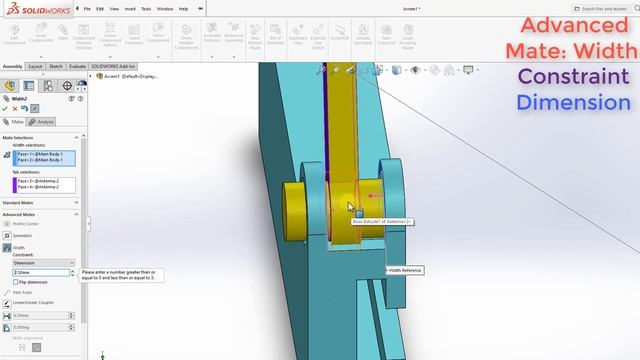Open the Constraint dropdown showing Dimension
The image size is (640, 360).
43,263
